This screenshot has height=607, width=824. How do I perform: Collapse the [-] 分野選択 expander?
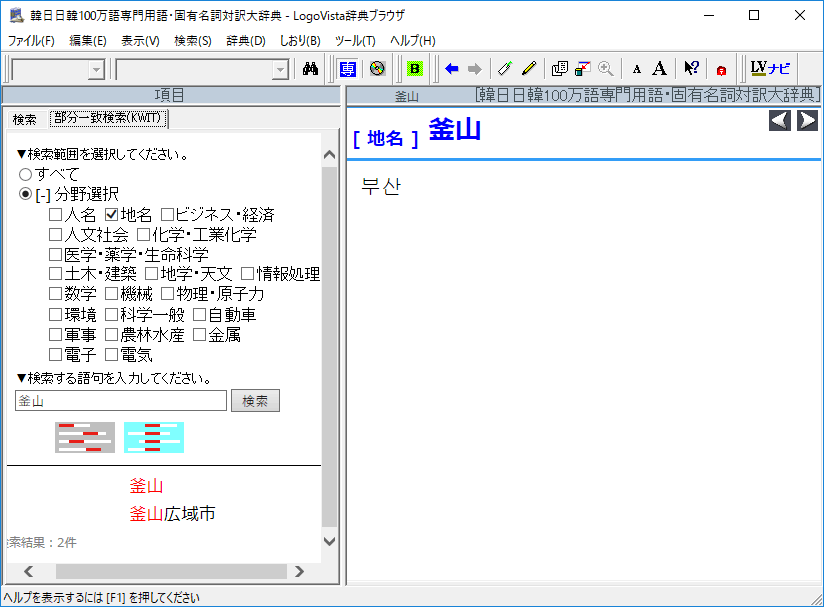point(43,195)
